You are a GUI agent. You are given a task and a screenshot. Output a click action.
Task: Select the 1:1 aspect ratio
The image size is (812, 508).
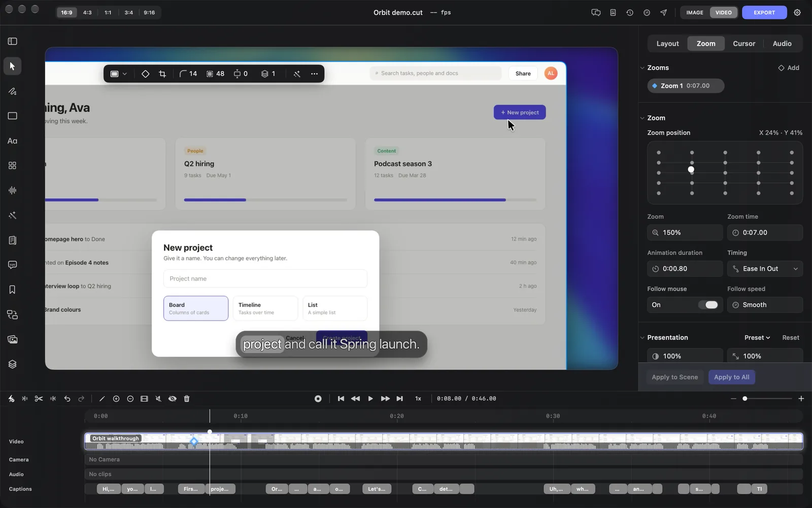[x=108, y=13]
